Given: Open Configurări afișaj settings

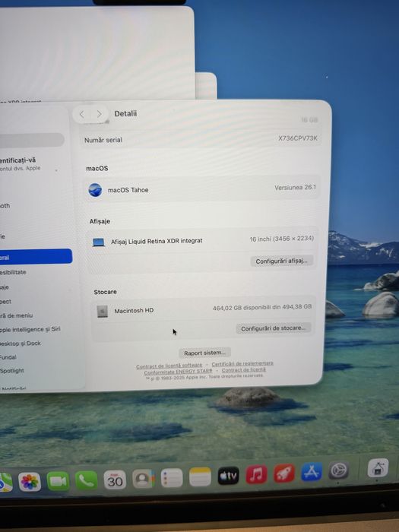Looking at the screenshot, I should (x=282, y=261).
